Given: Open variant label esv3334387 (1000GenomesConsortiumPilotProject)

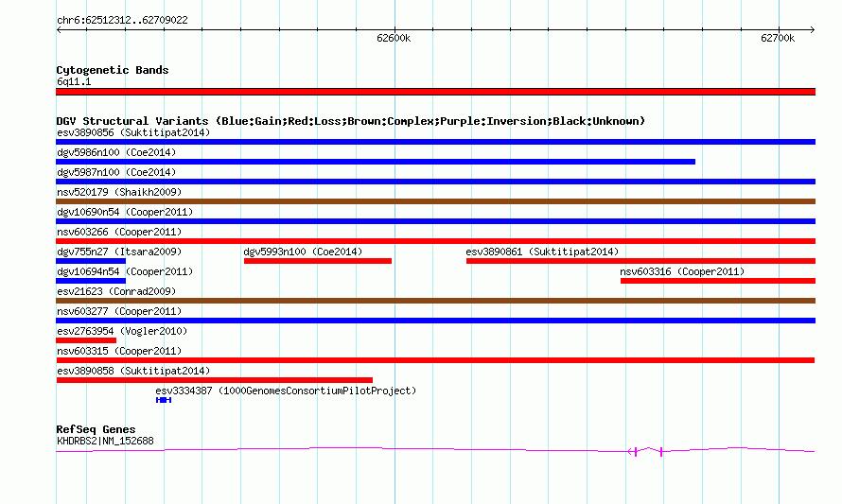Looking at the screenshot, I should pos(286,391).
